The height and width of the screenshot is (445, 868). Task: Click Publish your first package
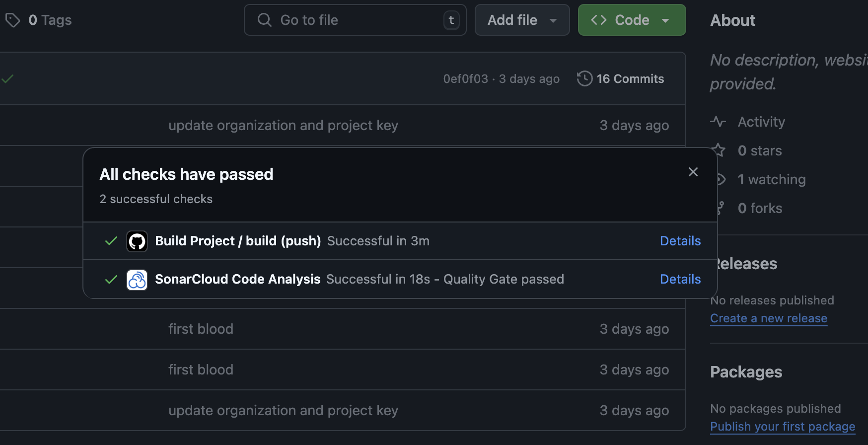pyautogui.click(x=783, y=427)
